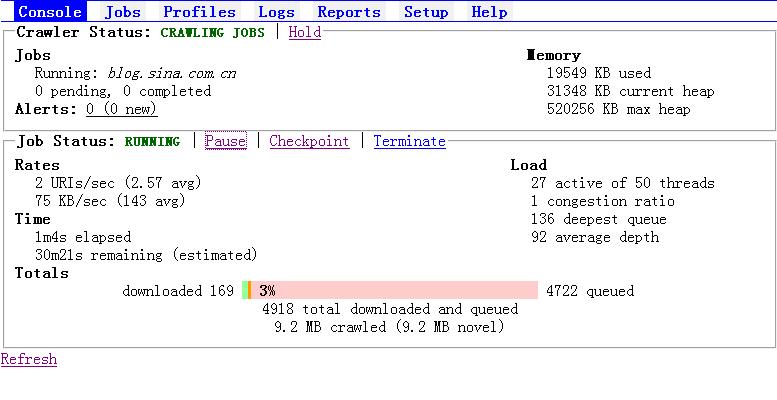Terminate the running job

click(x=409, y=141)
